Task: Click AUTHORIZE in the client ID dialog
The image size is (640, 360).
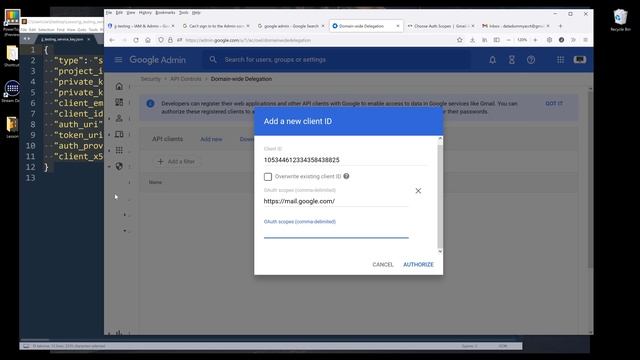Action: pyautogui.click(x=418, y=264)
